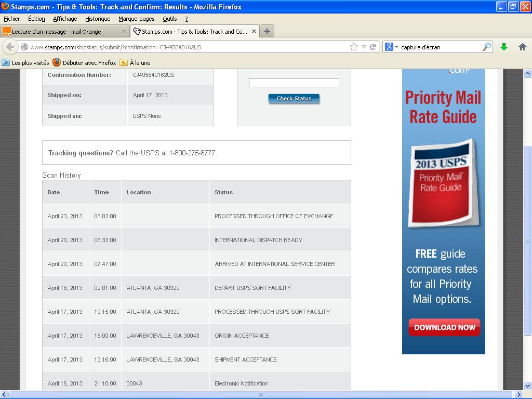Open the Affichage menu

point(65,19)
